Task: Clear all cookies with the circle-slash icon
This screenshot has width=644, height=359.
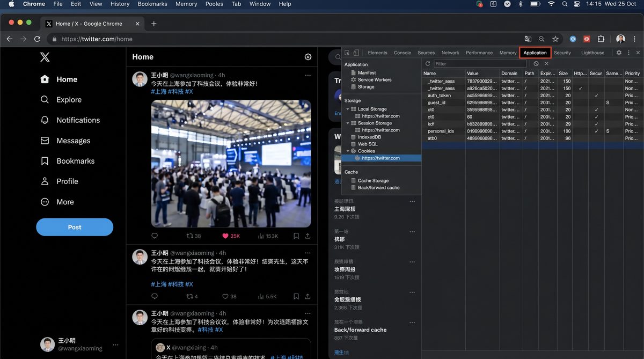Action: coord(536,63)
